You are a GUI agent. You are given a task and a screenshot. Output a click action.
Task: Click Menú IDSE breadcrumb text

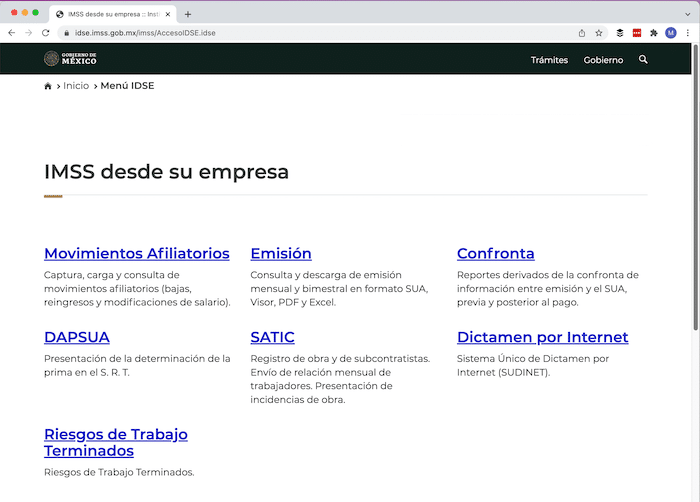127,86
